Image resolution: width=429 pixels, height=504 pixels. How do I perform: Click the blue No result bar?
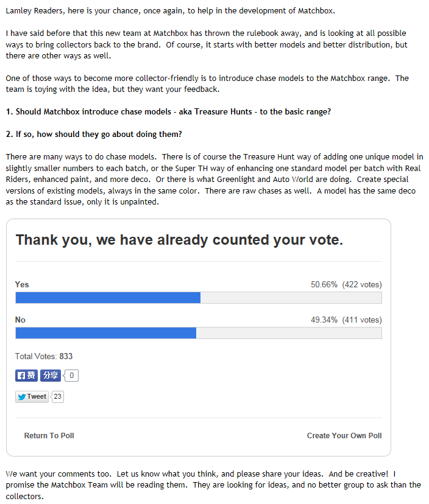coord(105,333)
